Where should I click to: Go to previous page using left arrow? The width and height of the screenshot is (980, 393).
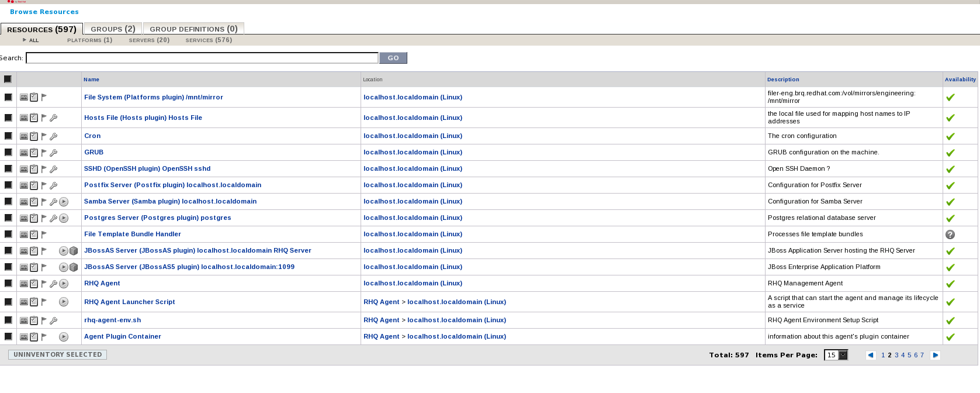click(x=871, y=355)
